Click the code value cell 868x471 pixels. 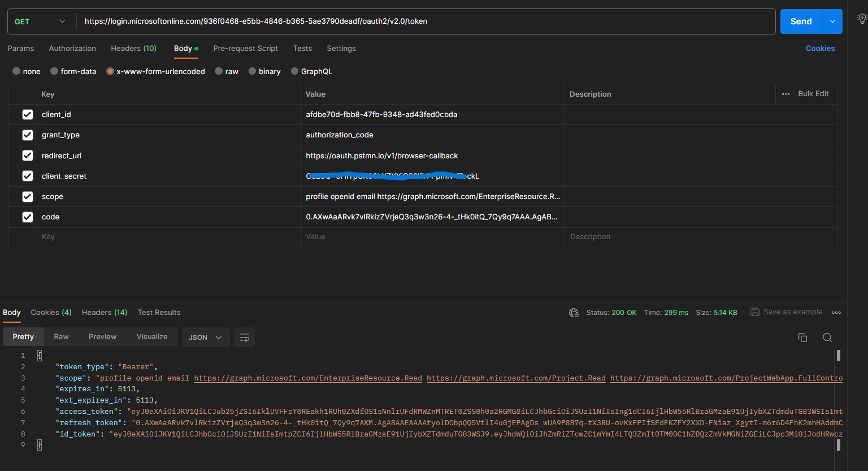coord(432,217)
